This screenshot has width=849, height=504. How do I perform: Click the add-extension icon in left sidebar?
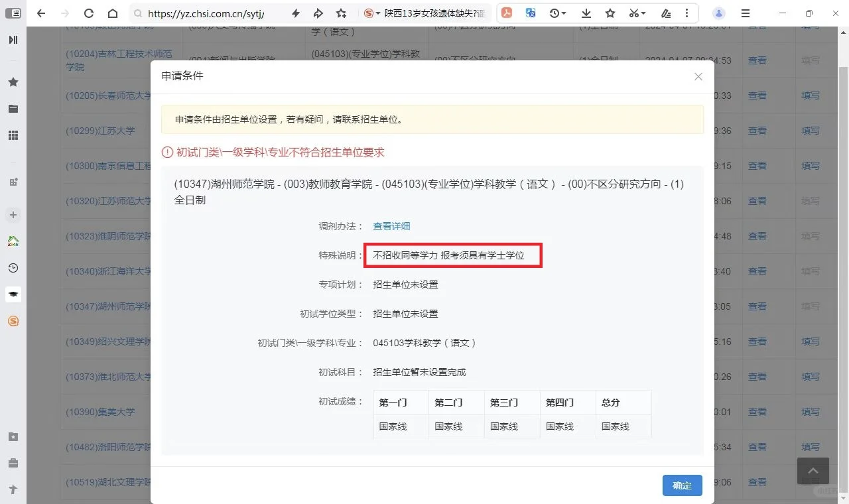[13, 182]
